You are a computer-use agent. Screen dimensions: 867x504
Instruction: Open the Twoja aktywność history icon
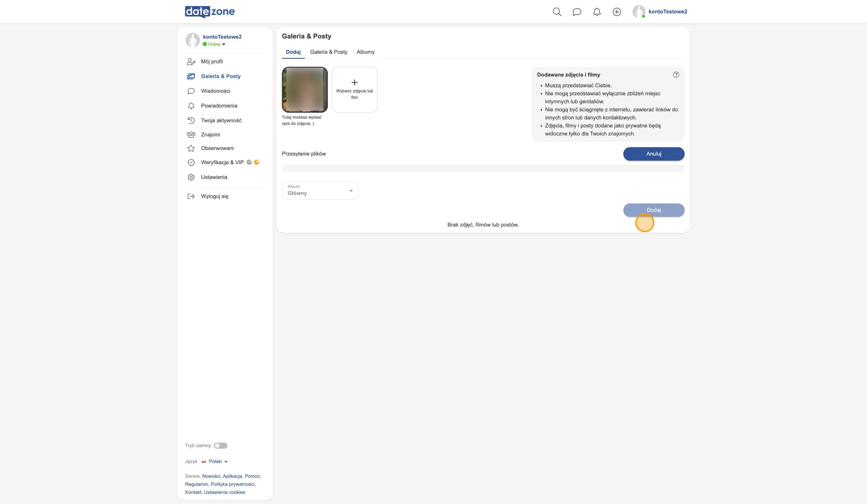[x=191, y=120]
